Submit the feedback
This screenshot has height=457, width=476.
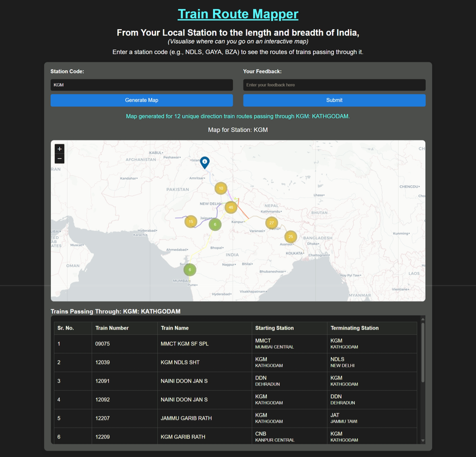tap(334, 100)
